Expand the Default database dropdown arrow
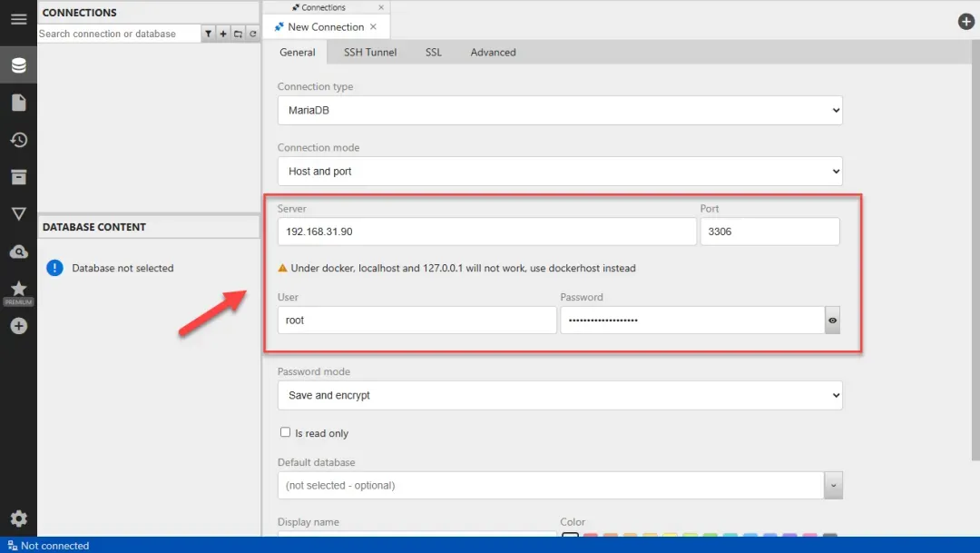This screenshot has height=553, width=980. (833, 486)
